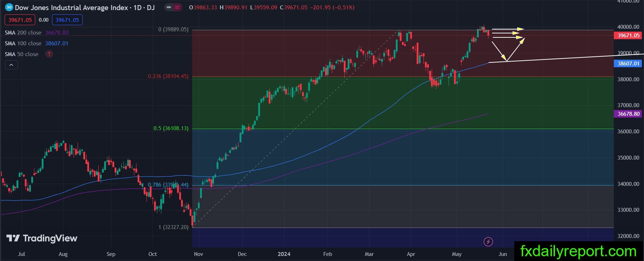Click the close value C39671.05 in header
The width and height of the screenshot is (644, 261).
[x=293, y=7]
